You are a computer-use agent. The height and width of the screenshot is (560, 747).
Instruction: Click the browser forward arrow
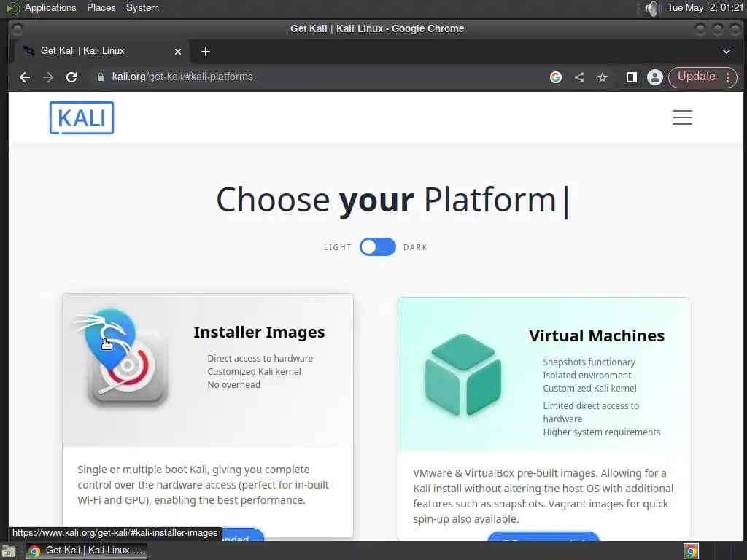click(48, 77)
